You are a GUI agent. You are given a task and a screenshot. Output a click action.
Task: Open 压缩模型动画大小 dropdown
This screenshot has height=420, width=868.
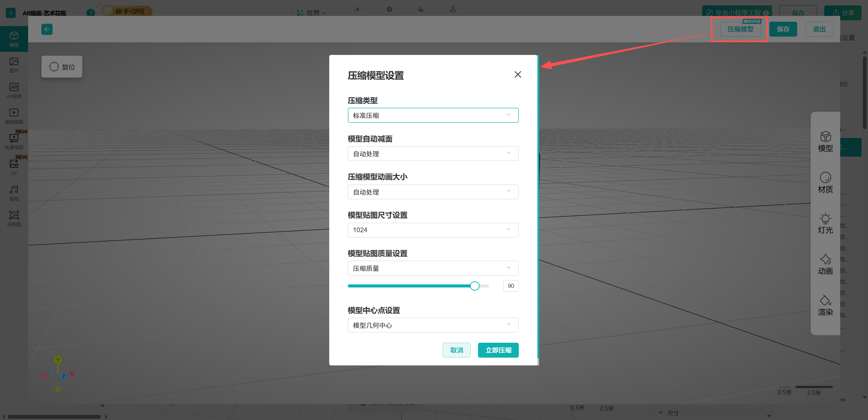(x=433, y=192)
